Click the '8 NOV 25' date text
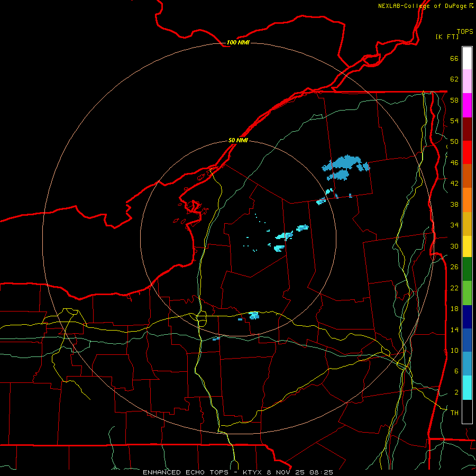 tap(286, 472)
